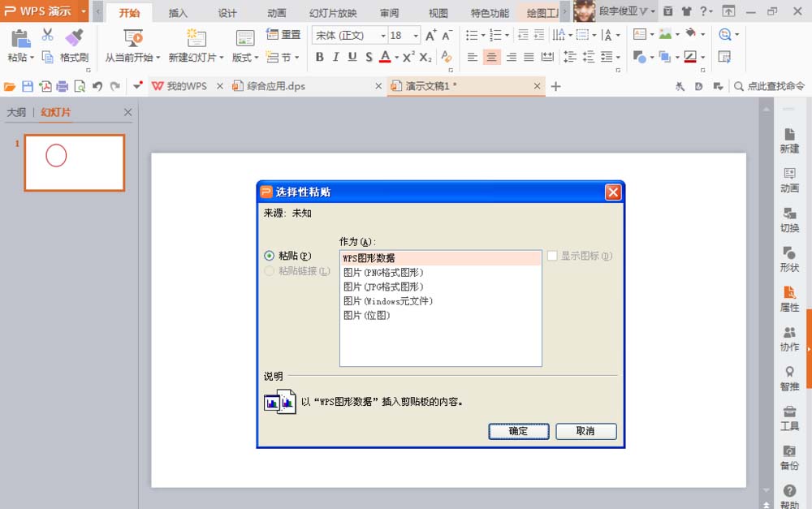Click the Save icon in quick toolbar
The width and height of the screenshot is (812, 509).
coord(28,87)
